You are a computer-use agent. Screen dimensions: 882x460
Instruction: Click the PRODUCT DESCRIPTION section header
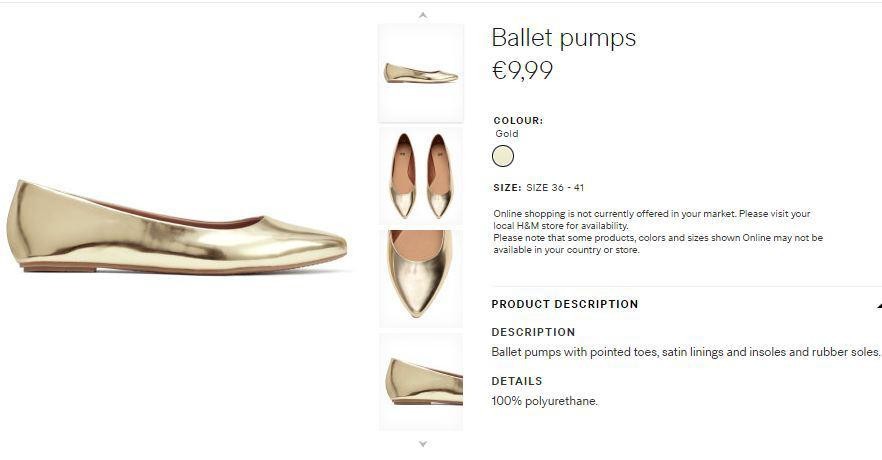pyautogui.click(x=565, y=304)
